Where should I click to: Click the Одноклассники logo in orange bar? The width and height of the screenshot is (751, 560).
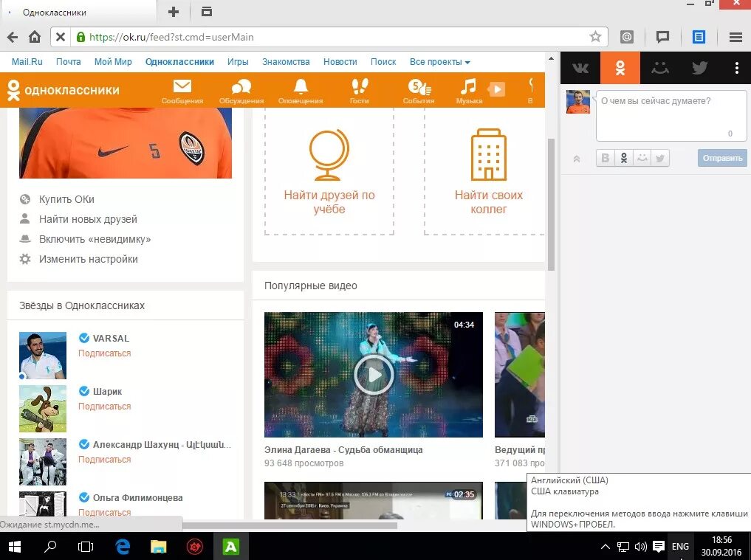(x=64, y=90)
